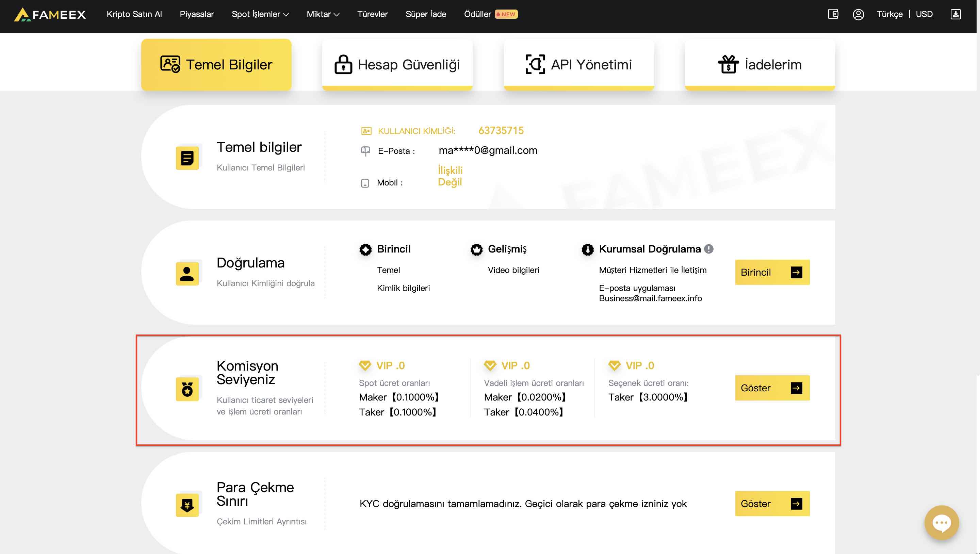Viewport: 980px width, 554px height.
Task: Click the Gelişmiş verification badge icon
Action: click(476, 249)
